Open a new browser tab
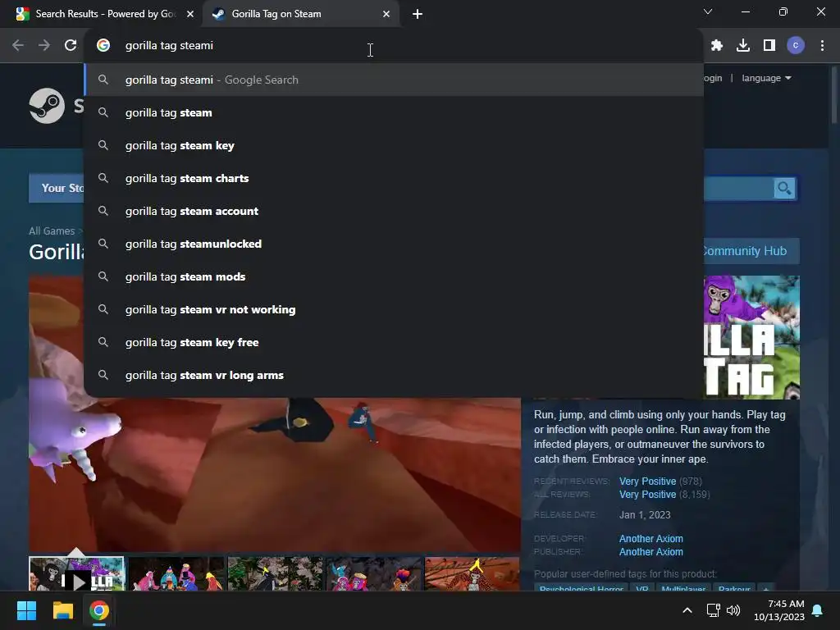This screenshot has width=840, height=630. pos(418,14)
